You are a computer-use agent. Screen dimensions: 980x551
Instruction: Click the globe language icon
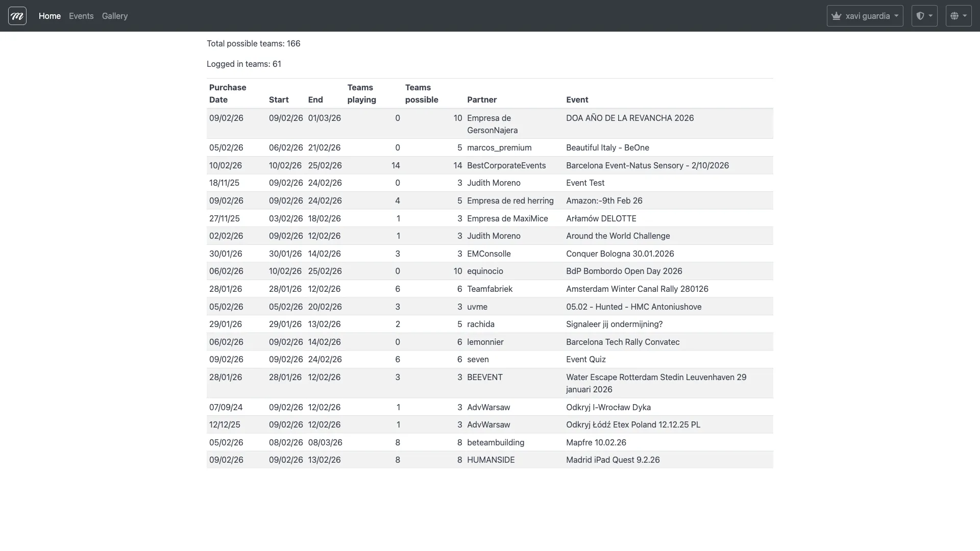pos(954,16)
